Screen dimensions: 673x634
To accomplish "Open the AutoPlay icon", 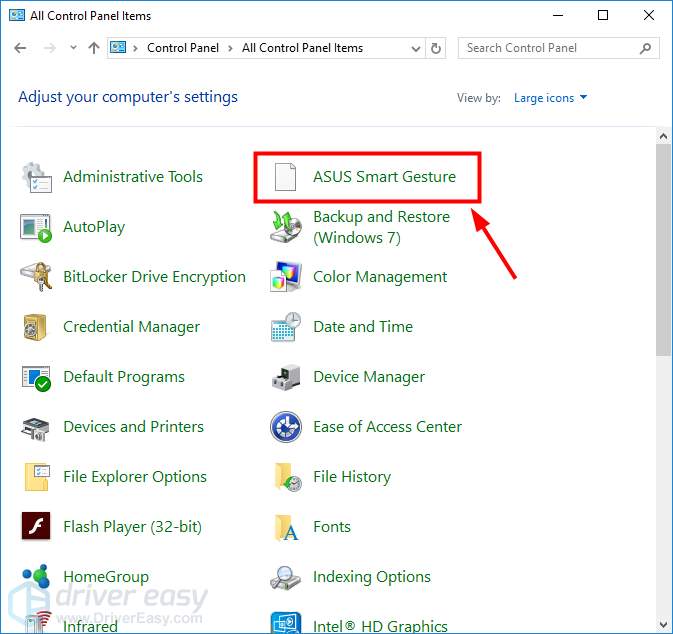I will point(36,228).
